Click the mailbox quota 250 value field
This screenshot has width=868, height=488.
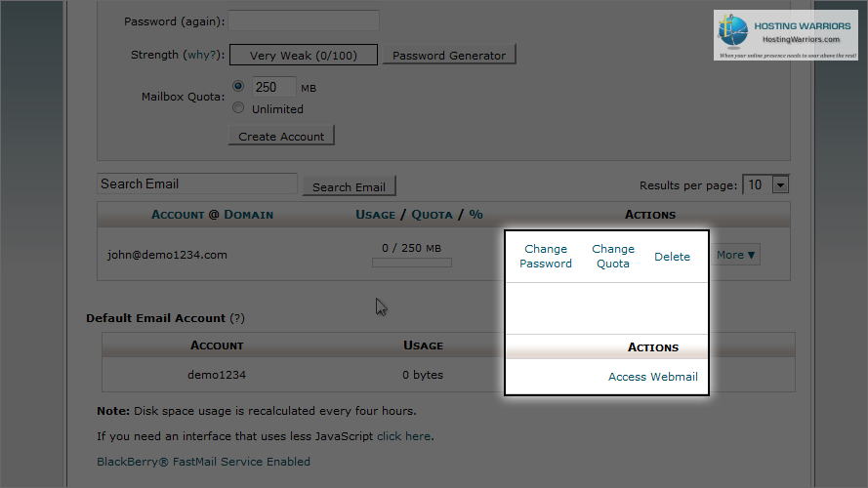coord(273,87)
